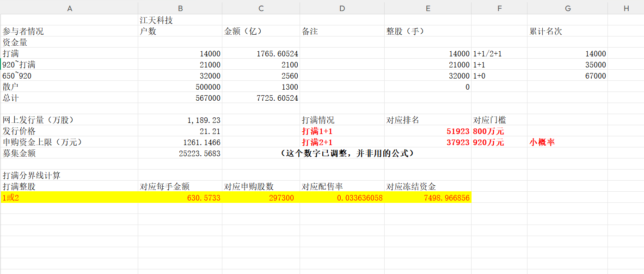Select the red 打满1+1 cell
The height and width of the screenshot is (274, 644).
(x=342, y=131)
